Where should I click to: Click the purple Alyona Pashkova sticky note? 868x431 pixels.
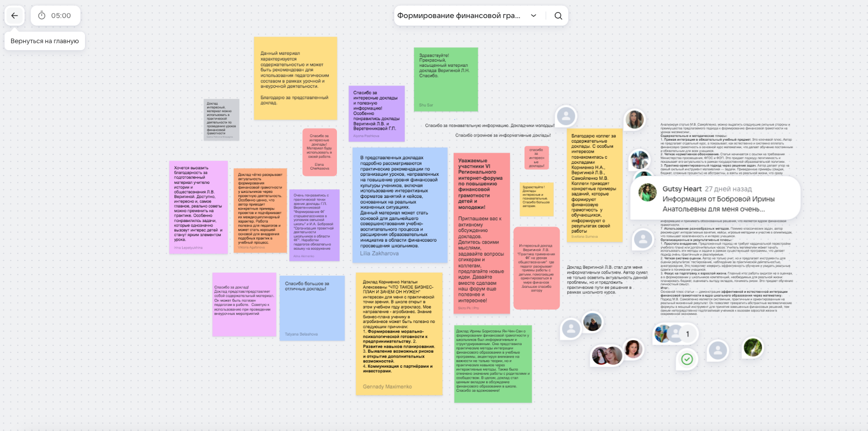[376, 113]
